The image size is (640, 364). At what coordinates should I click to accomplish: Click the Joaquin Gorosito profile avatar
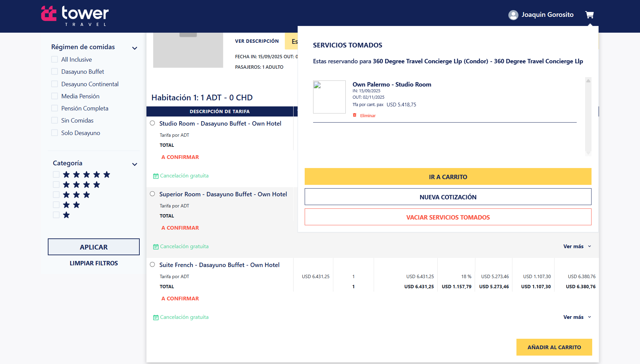tap(513, 15)
